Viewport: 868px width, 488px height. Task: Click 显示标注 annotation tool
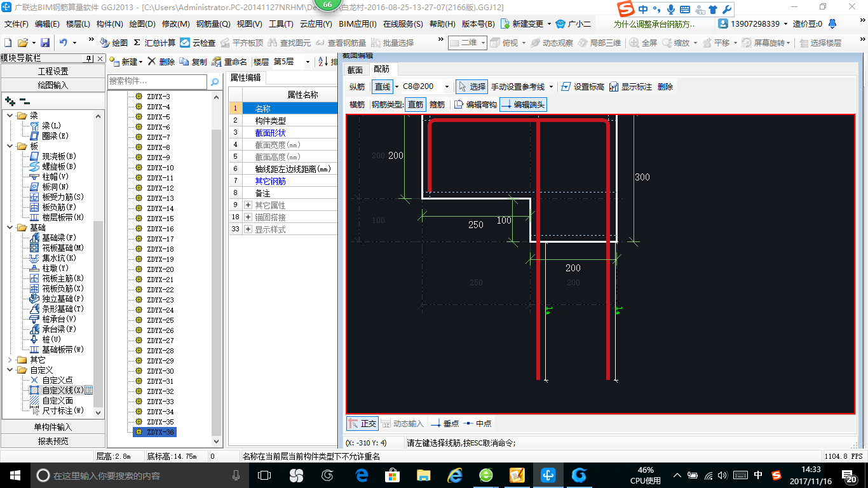click(x=630, y=86)
